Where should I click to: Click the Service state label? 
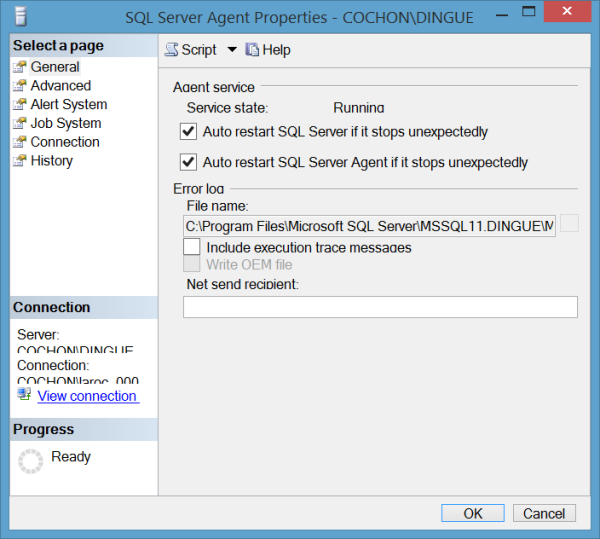tap(227, 108)
